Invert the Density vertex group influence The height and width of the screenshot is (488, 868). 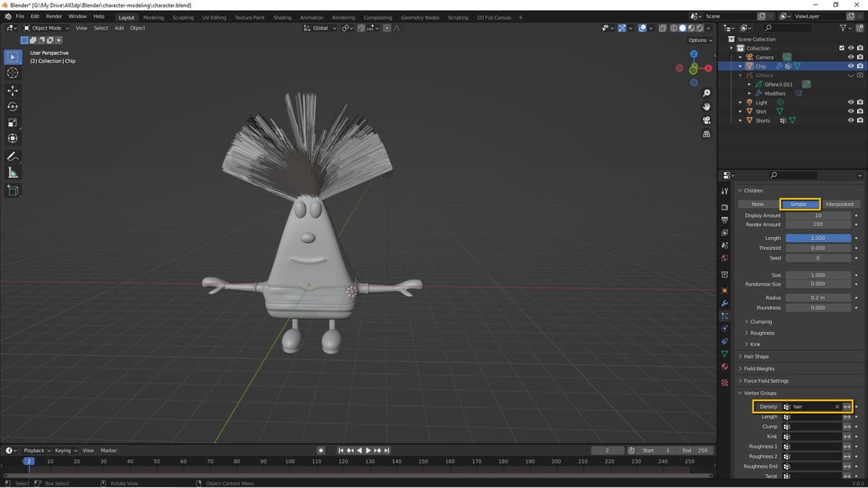tap(847, 406)
